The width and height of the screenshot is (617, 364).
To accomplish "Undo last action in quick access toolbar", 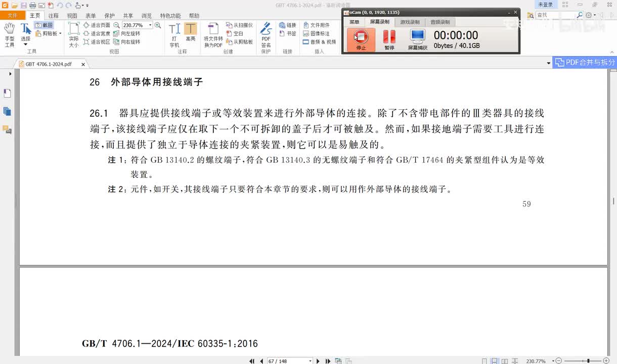I will tap(59, 5).
